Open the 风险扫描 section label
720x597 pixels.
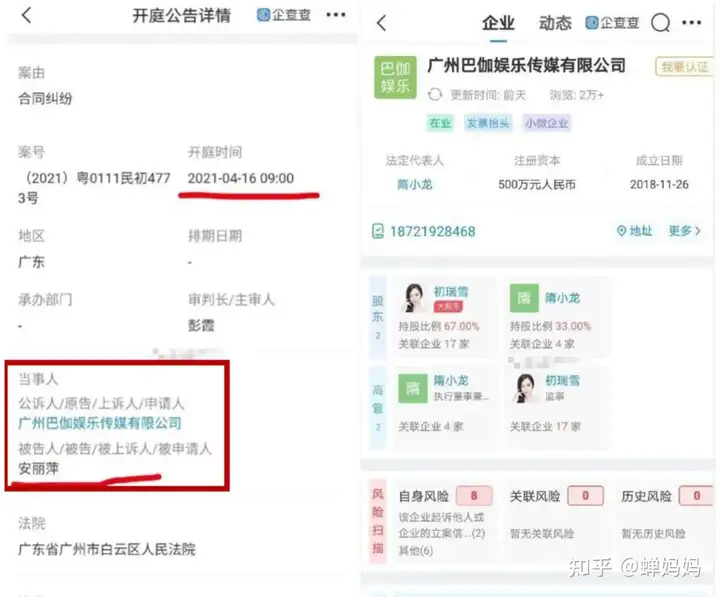pos(377,521)
